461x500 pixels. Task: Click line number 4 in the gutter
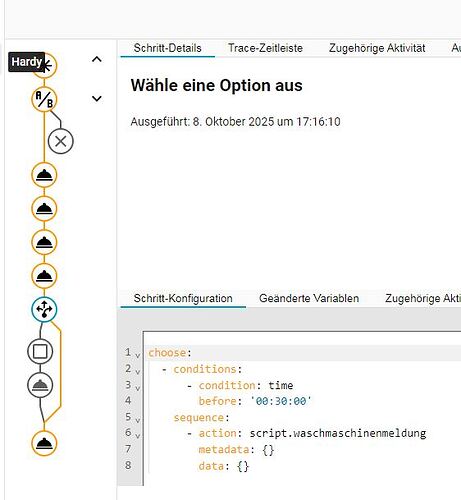[x=128, y=400]
